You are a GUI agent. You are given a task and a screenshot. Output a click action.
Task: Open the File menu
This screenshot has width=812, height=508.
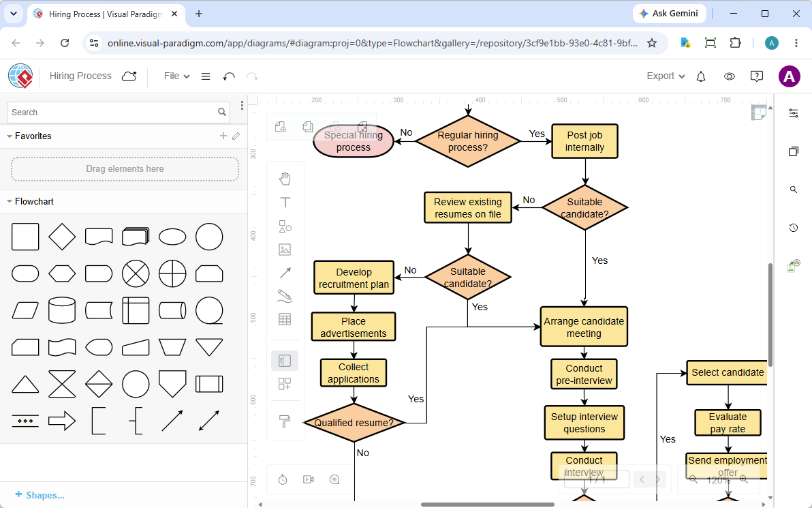[x=176, y=76]
